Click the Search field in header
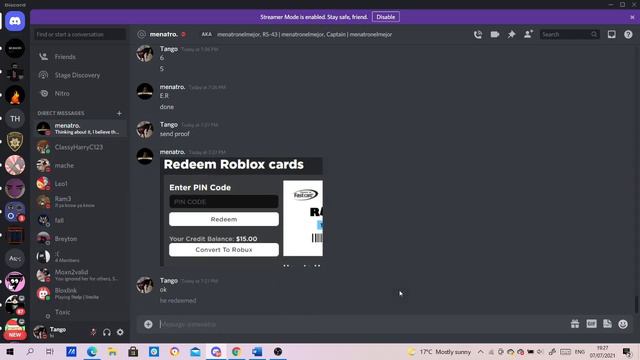The width and height of the screenshot is (640, 360). click(569, 34)
